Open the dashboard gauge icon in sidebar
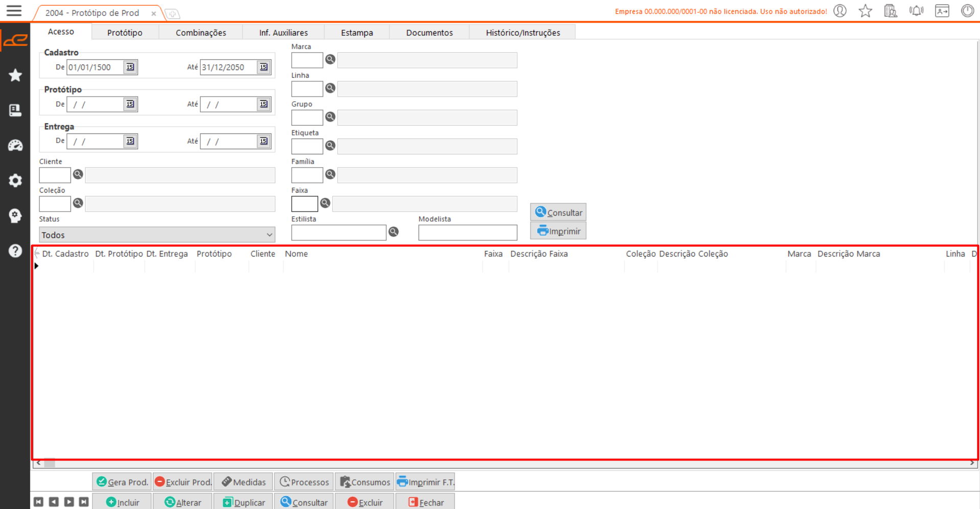Viewport: 980px width, 509px height. pyautogui.click(x=15, y=146)
